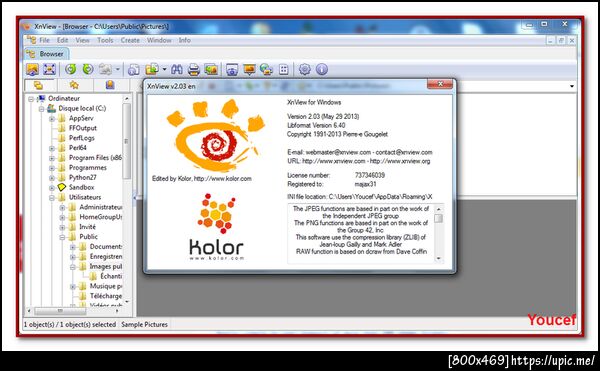The image size is (600, 371).
Task: Click the convert icon with yellow folders
Action: pos(152,69)
